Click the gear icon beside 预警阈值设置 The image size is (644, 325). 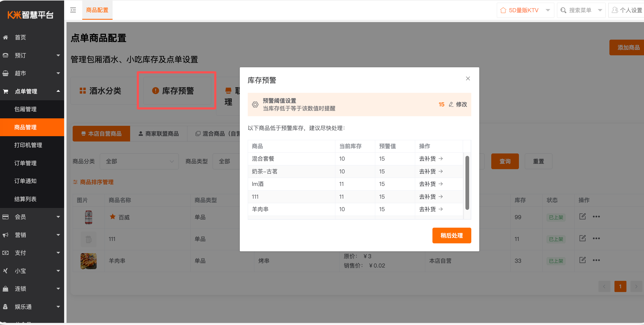(255, 104)
